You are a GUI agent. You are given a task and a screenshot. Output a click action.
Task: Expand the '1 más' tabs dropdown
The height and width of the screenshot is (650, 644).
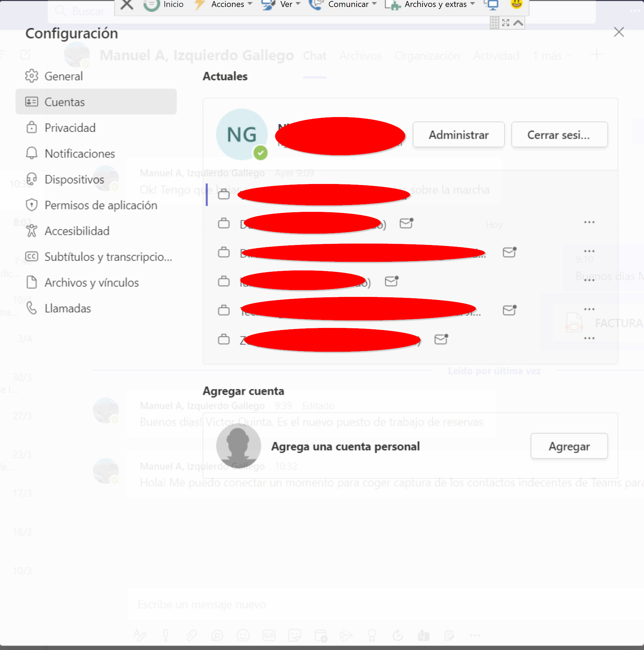click(553, 56)
